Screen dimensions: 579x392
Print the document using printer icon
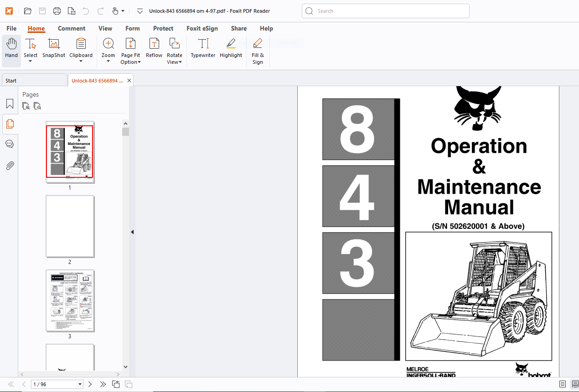click(57, 11)
